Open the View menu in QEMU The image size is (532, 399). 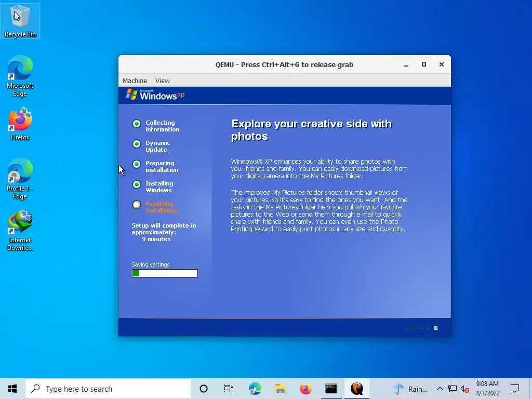coord(162,81)
